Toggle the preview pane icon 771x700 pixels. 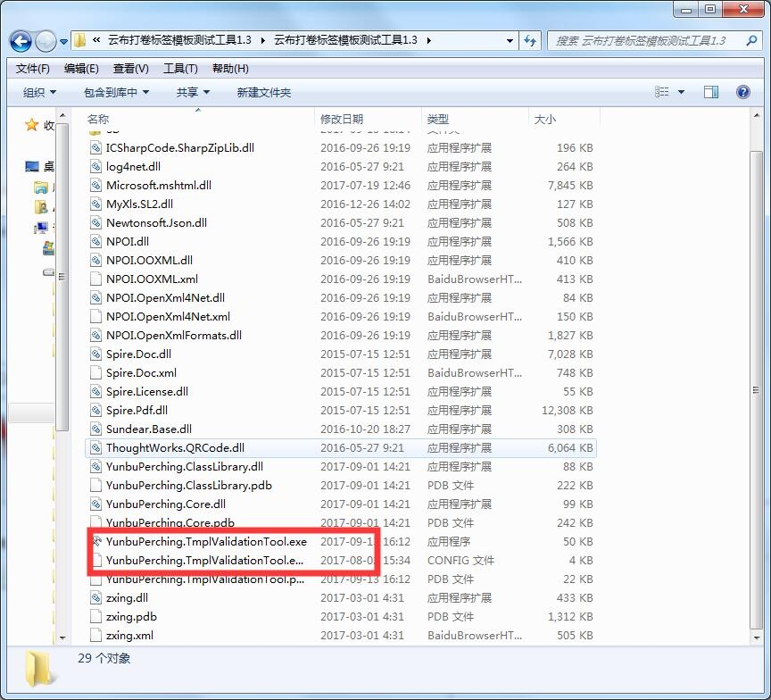[x=710, y=92]
